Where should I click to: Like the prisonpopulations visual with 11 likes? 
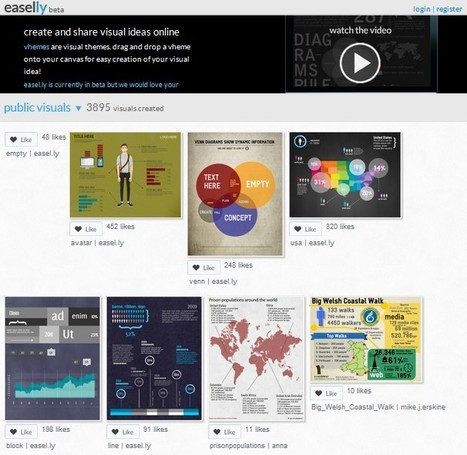point(225,432)
